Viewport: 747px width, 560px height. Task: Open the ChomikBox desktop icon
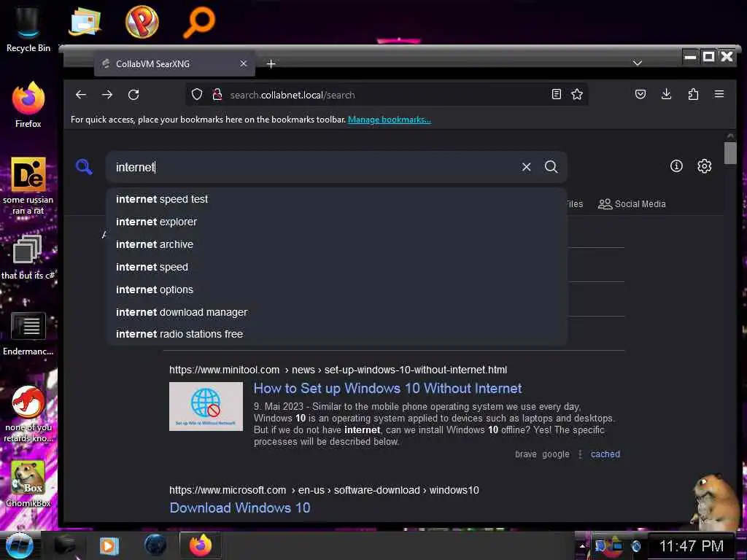click(x=28, y=483)
